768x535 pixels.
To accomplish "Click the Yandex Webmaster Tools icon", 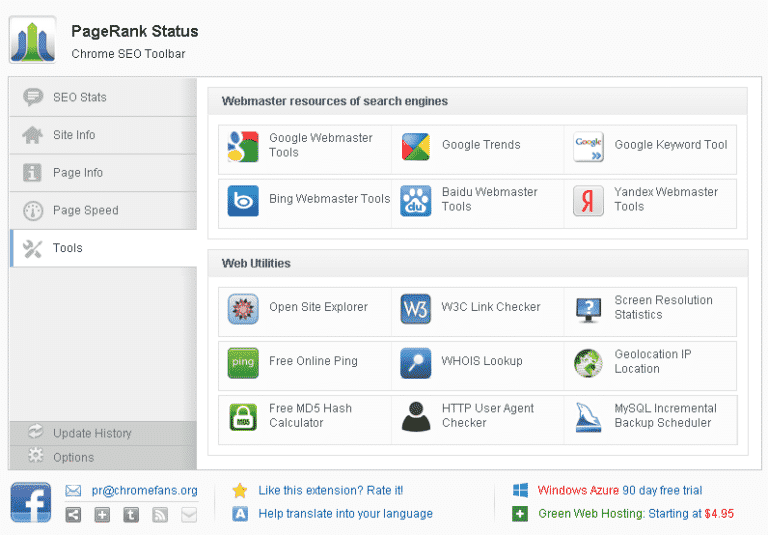I will (589, 200).
